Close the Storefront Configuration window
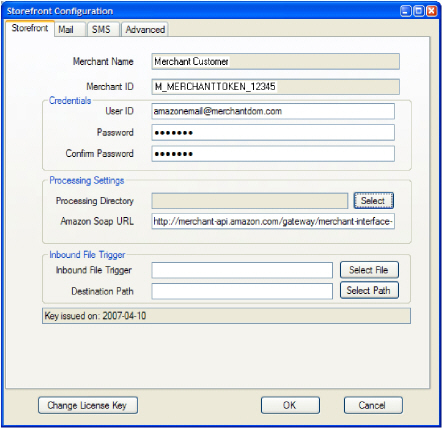Screen dimensions: 442x428 [432, 11]
